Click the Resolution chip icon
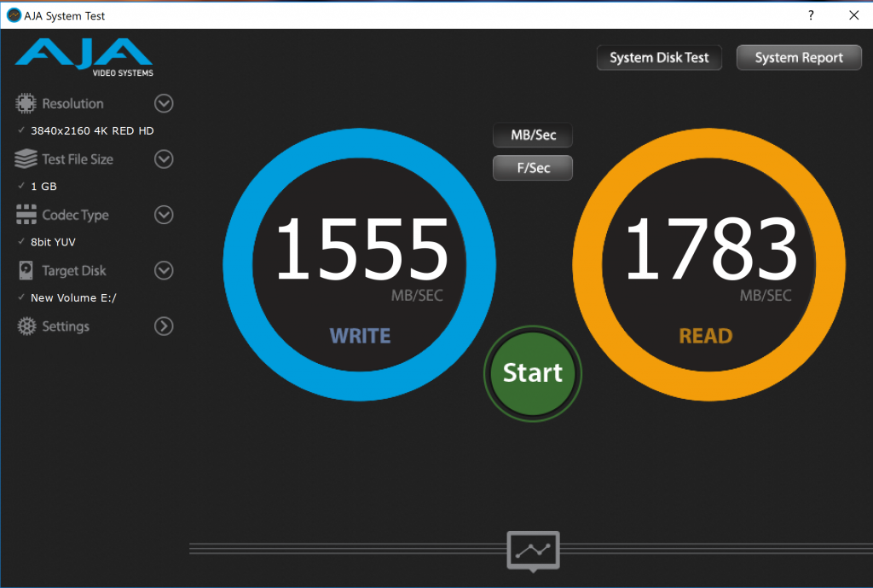873x588 pixels. [x=26, y=103]
